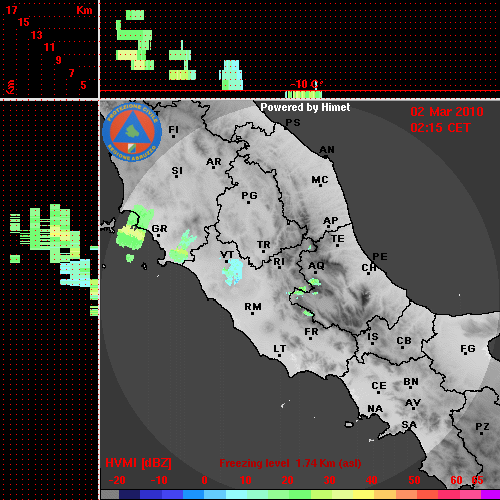Click the CB city label

click(404, 341)
